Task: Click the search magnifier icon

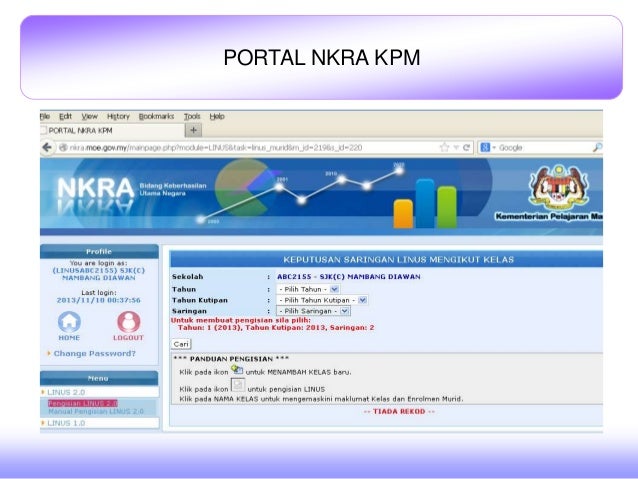Action: pos(597,147)
